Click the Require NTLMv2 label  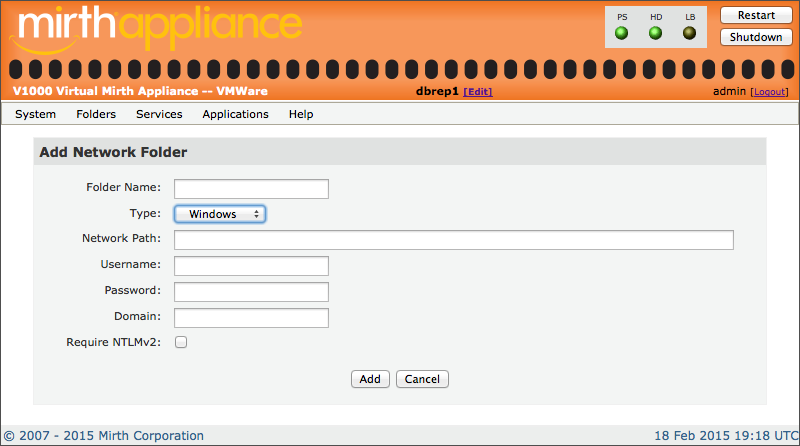tap(113, 342)
